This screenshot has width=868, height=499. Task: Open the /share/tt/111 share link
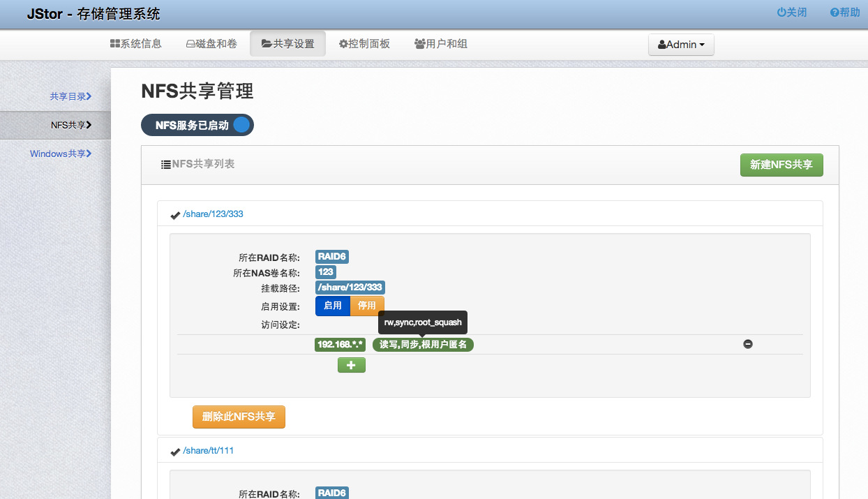click(x=209, y=450)
